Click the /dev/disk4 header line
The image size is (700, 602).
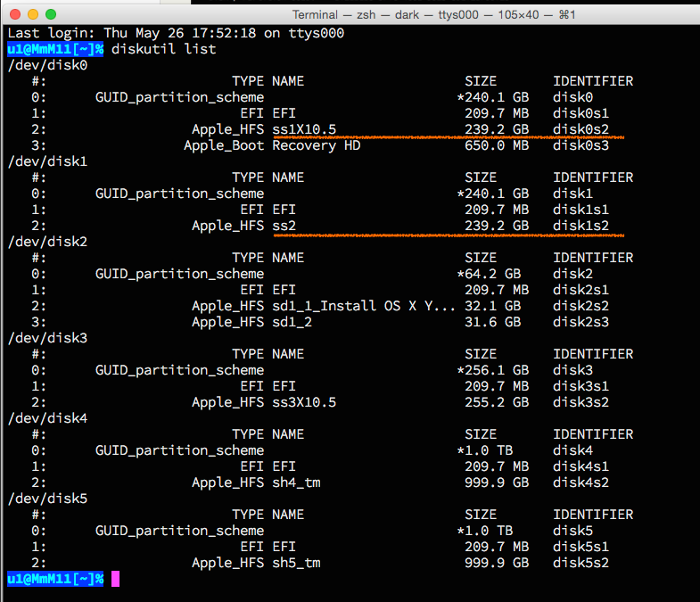pos(48,418)
